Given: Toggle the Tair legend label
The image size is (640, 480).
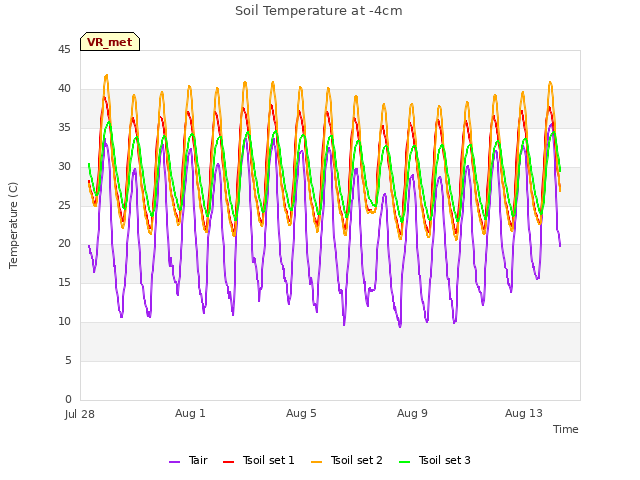Looking at the screenshot, I should (198, 460).
